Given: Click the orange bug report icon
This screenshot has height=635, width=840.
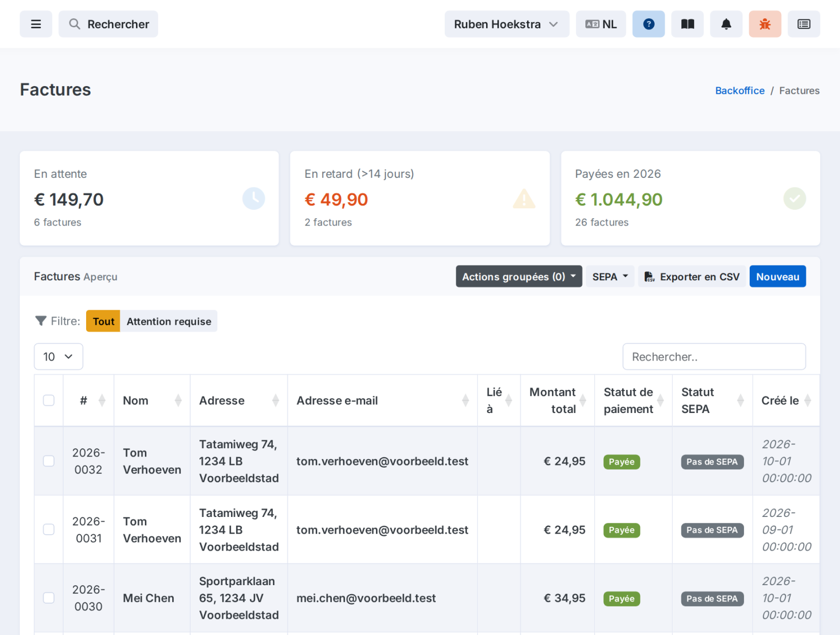Looking at the screenshot, I should point(765,24).
